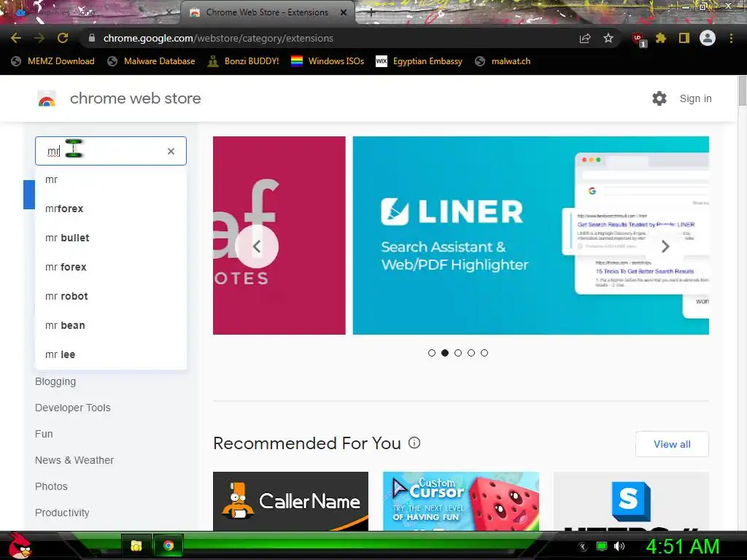Open the Windows ISOs bookmark

tap(328, 61)
